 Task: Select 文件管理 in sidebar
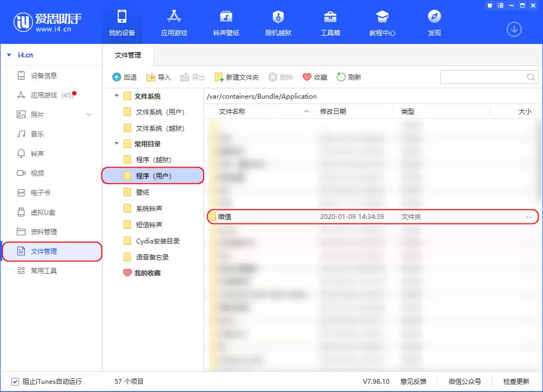pyautogui.click(x=52, y=251)
